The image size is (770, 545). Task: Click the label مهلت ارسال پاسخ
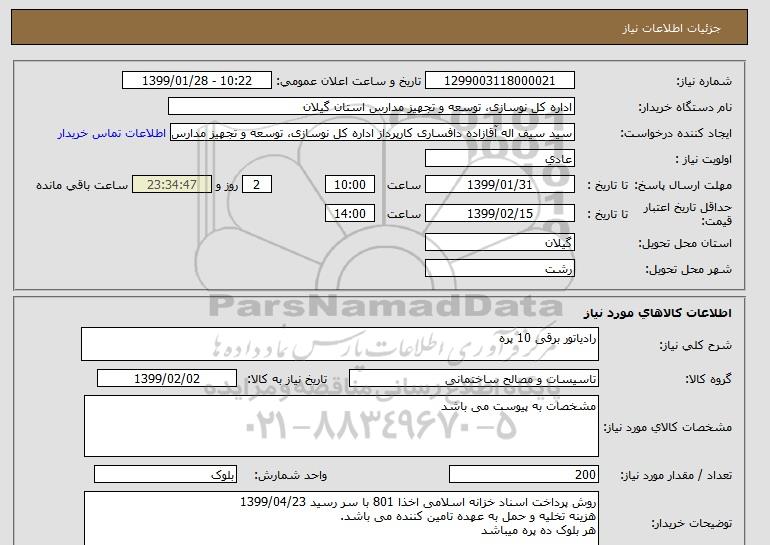coord(683,186)
